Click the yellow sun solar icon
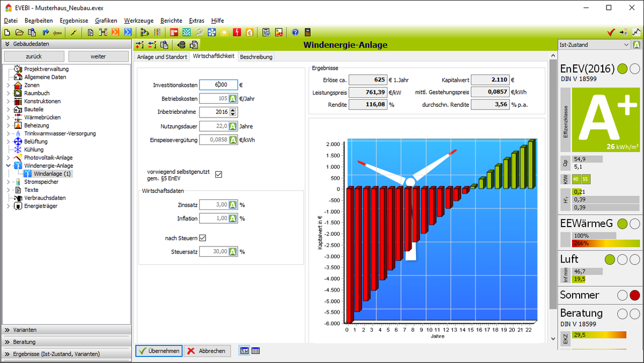Image resolution: width=644 pixels, height=363 pixels. (224, 32)
